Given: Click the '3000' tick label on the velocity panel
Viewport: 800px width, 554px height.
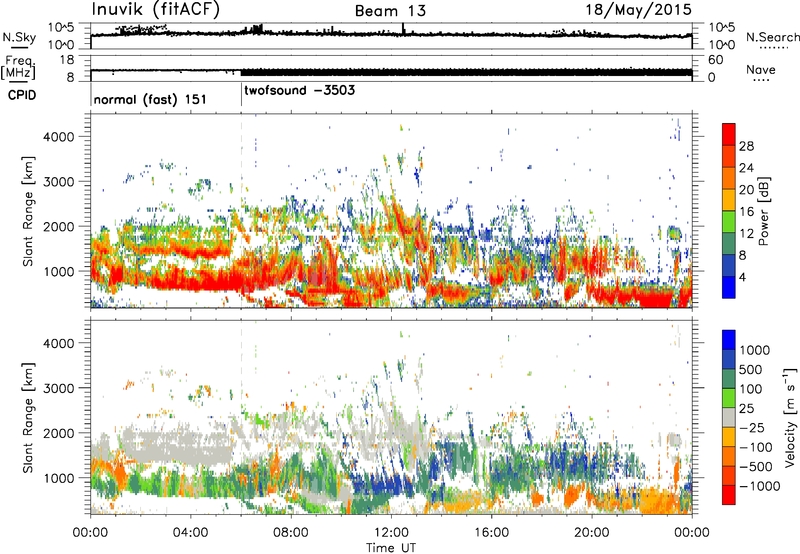Looking at the screenshot, I should [x=58, y=388].
